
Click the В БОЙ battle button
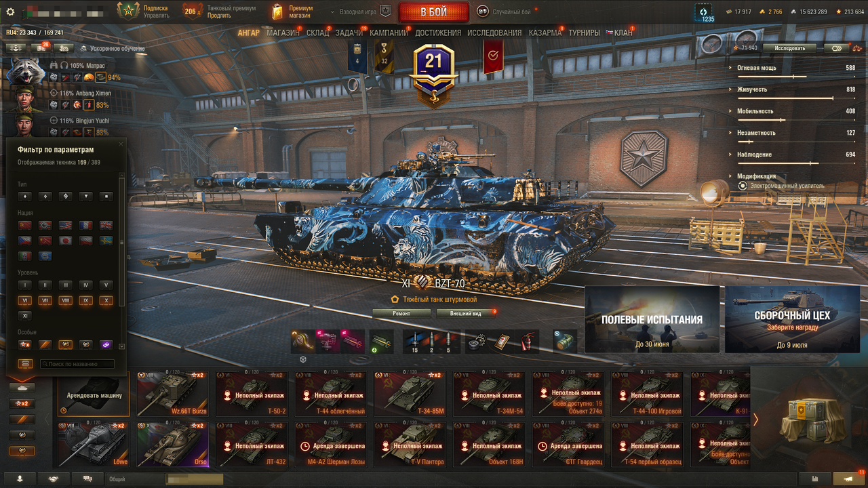(x=433, y=12)
